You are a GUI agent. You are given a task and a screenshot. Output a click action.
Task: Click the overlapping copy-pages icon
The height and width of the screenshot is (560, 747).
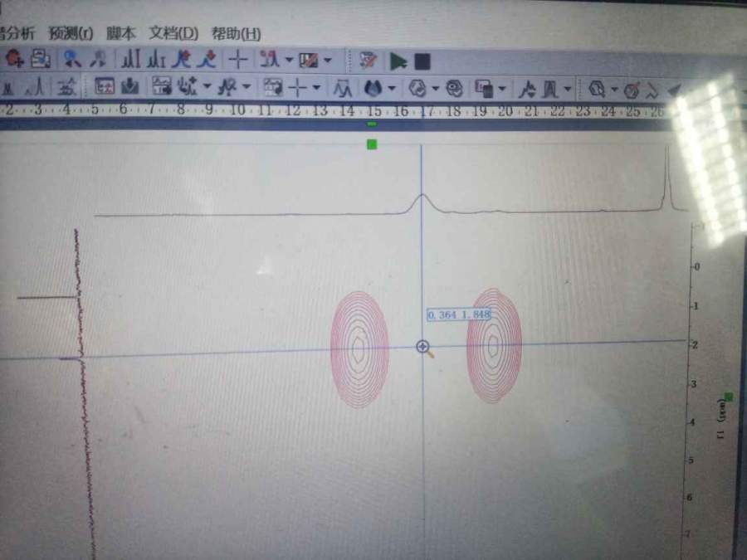[x=485, y=89]
